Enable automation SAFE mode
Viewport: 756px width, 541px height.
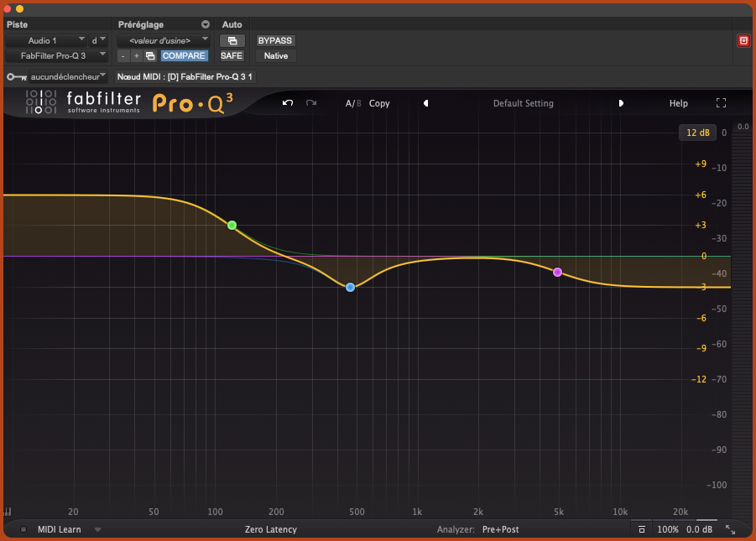(232, 55)
